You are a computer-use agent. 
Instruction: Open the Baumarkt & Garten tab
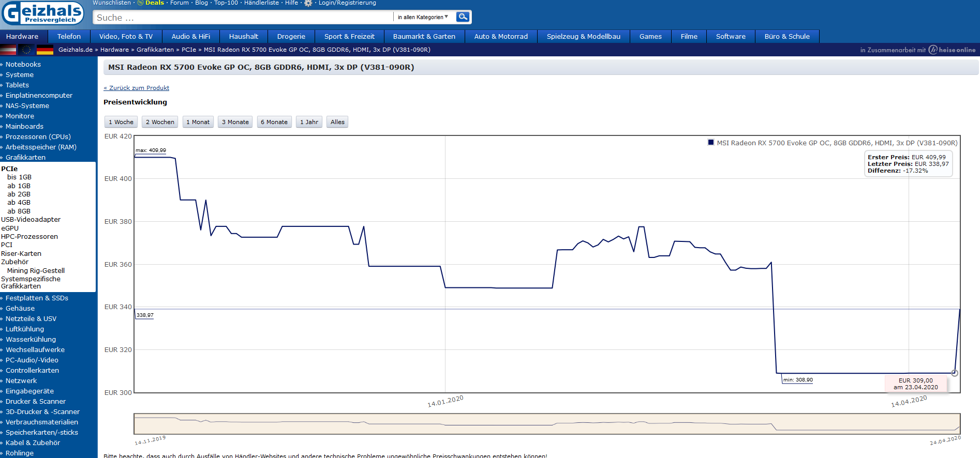[424, 36]
